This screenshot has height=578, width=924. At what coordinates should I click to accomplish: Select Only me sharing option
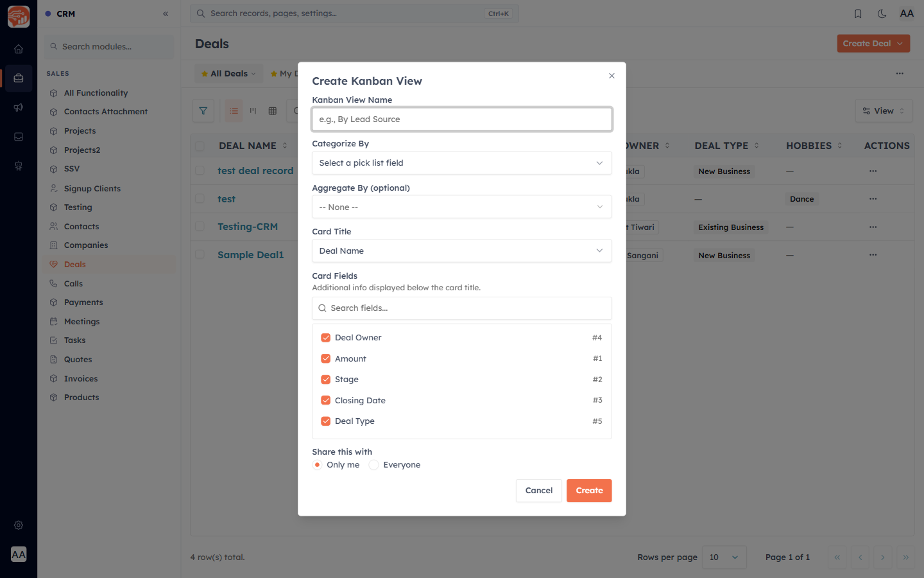(x=317, y=465)
